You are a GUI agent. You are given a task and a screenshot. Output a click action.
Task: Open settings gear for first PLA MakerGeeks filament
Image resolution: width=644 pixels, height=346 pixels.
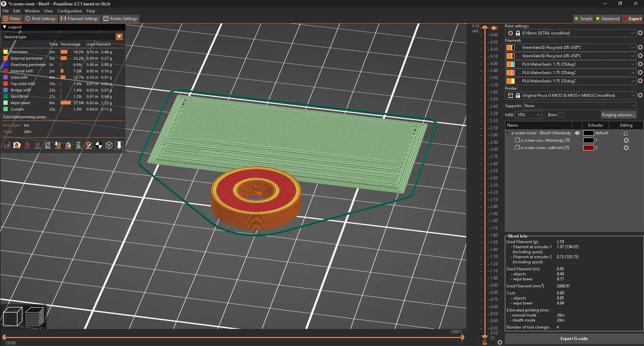click(x=640, y=64)
